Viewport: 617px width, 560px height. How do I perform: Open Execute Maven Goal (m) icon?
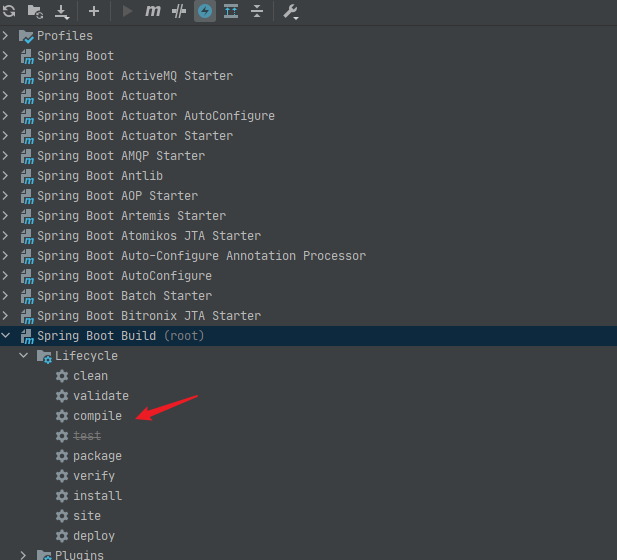[x=153, y=11]
